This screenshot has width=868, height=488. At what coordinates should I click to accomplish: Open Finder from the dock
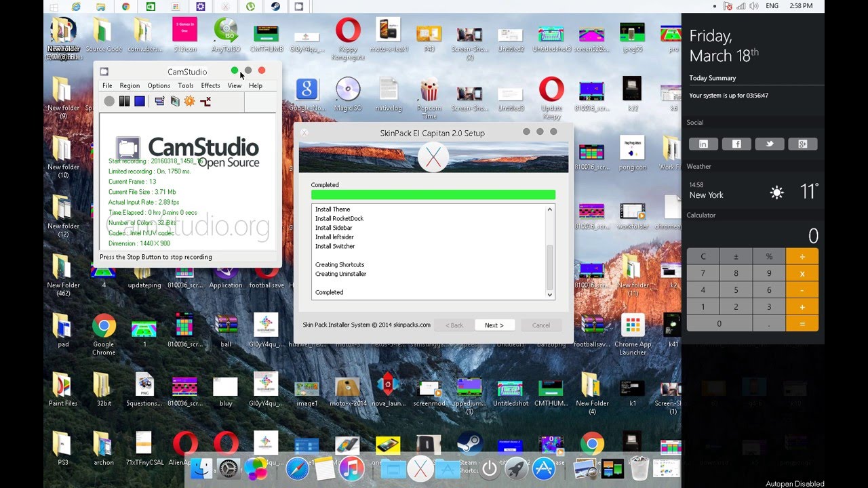pos(201,468)
